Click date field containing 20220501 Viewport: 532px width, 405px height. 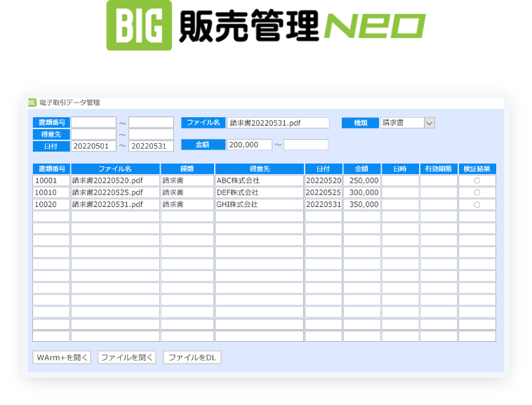[93, 146]
